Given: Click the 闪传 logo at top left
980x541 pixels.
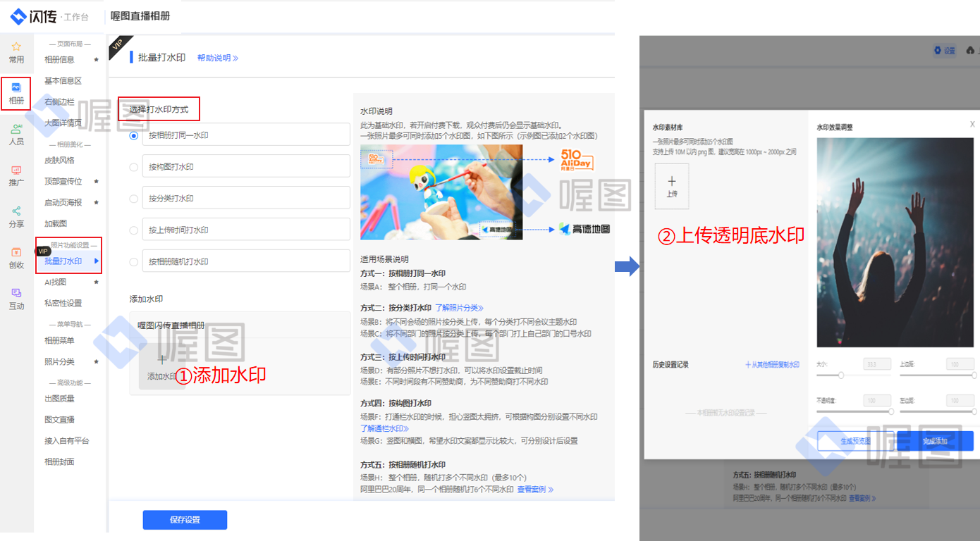Looking at the screenshot, I should pos(35,16).
